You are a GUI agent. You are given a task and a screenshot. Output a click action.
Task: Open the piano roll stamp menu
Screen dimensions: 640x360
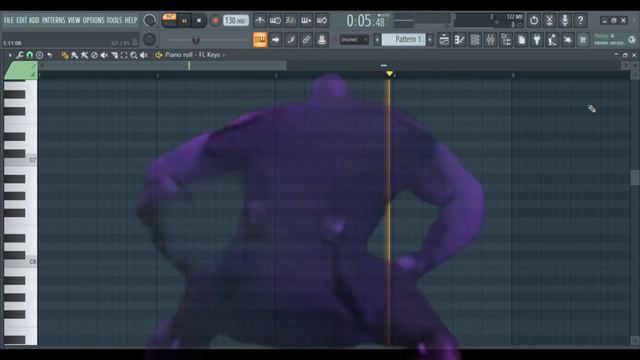pos(39,55)
